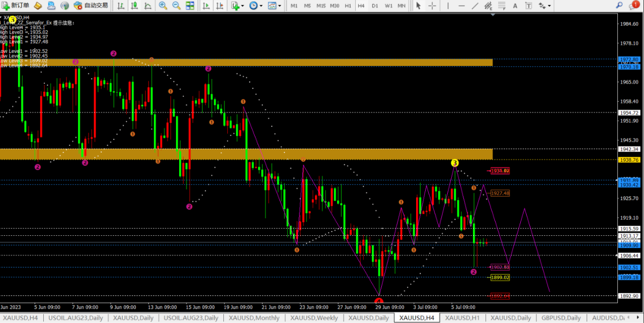Click the '19 Jun 09:00' time axis label
644x323 pixels.
pyautogui.click(x=238, y=307)
